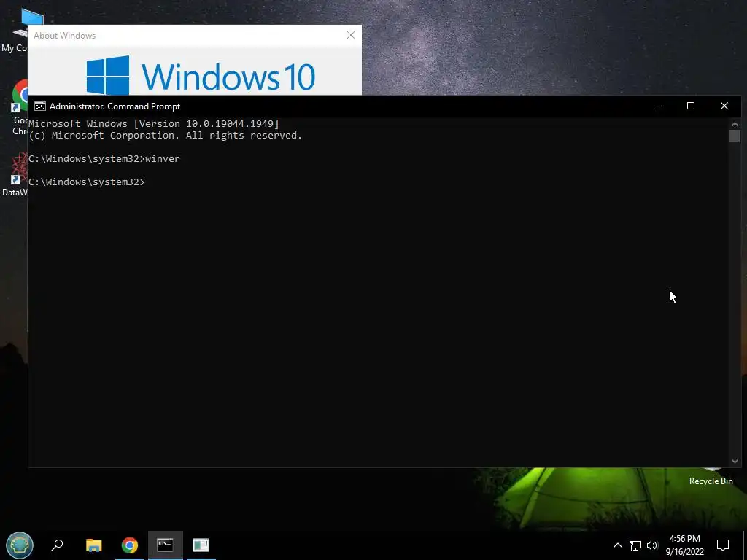The width and height of the screenshot is (747, 560).
Task: Click the Version 10.0.19044.1949 line
Action: coord(154,124)
